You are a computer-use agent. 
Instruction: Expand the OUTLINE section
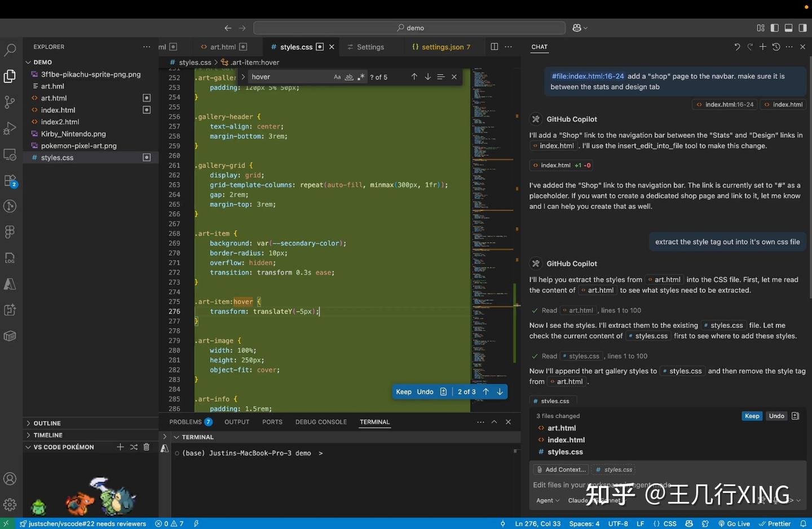(47, 423)
